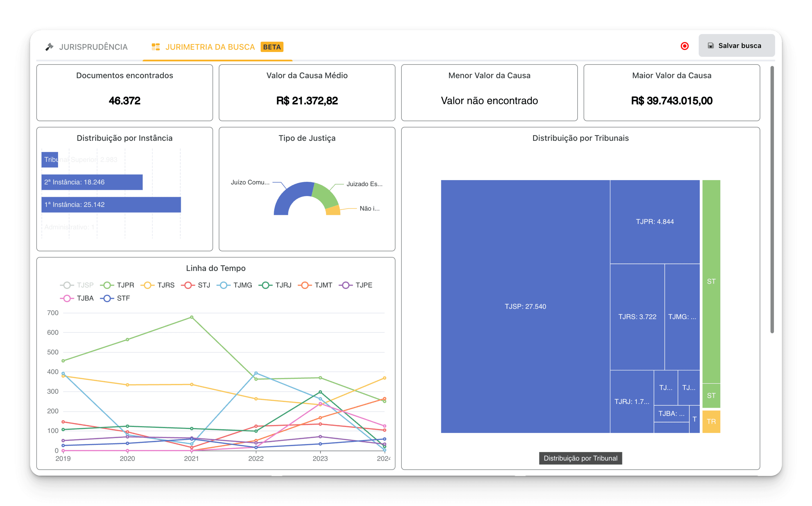
Task: Open the Jurisprudência tab
Action: (93, 47)
